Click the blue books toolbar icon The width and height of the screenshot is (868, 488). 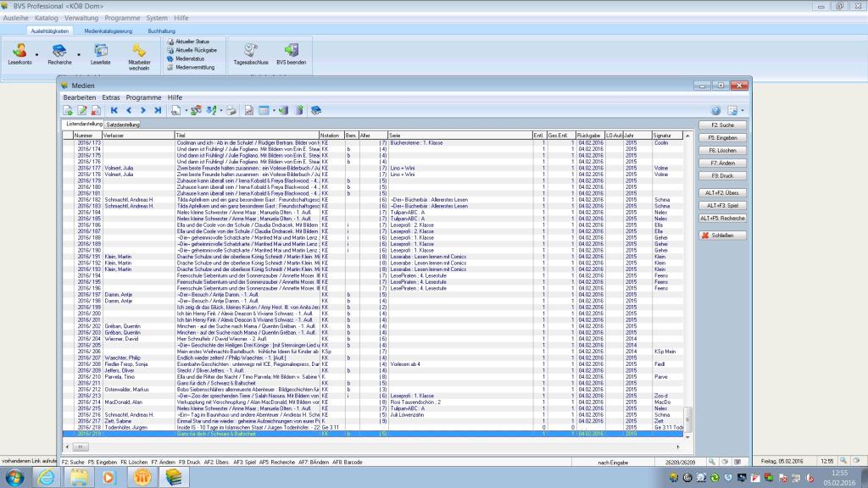click(316, 111)
